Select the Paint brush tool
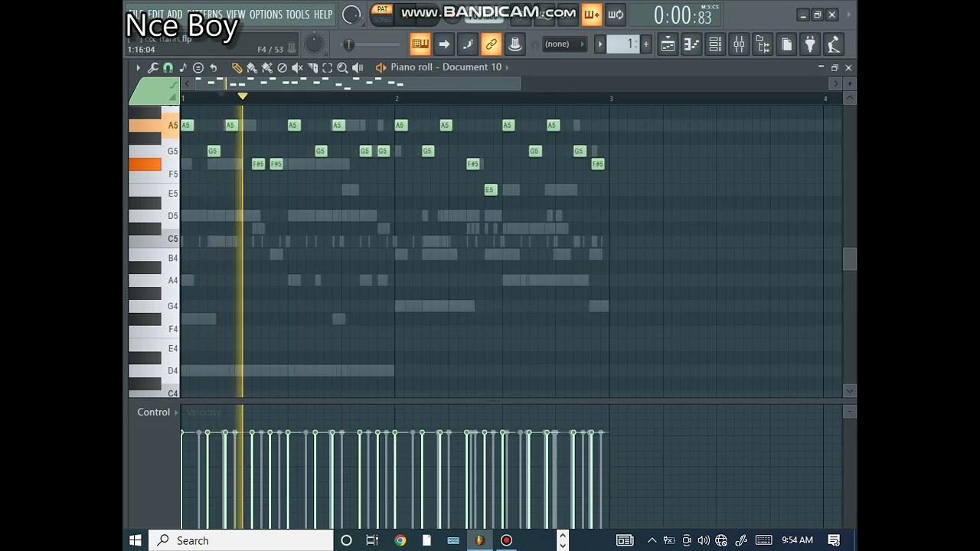This screenshot has height=551, width=980. point(251,67)
